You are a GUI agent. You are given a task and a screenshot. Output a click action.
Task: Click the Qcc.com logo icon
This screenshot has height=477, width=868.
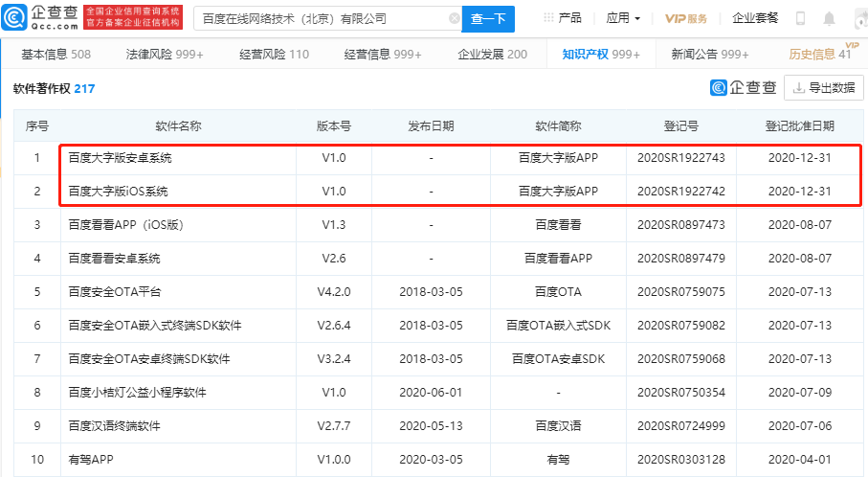(13, 18)
